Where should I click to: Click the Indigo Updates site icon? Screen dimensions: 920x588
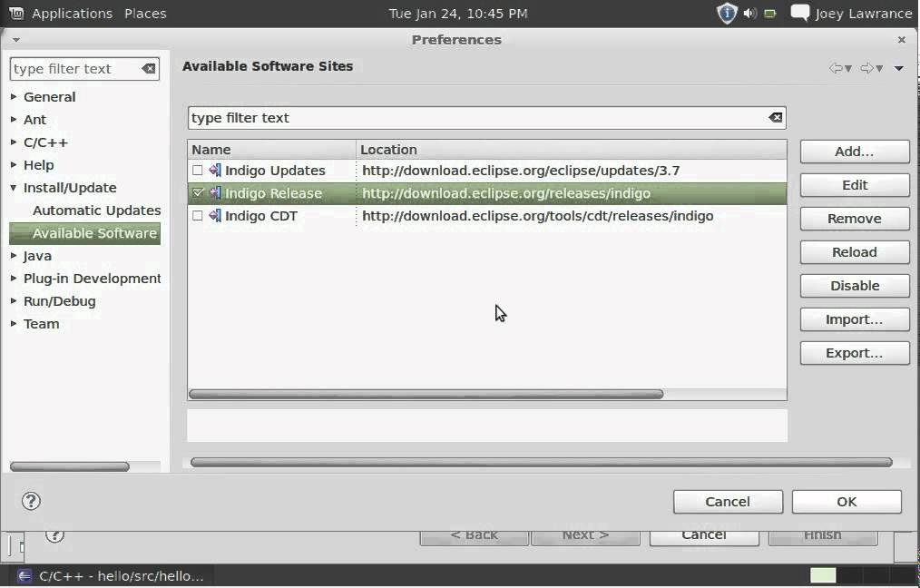[215, 171]
